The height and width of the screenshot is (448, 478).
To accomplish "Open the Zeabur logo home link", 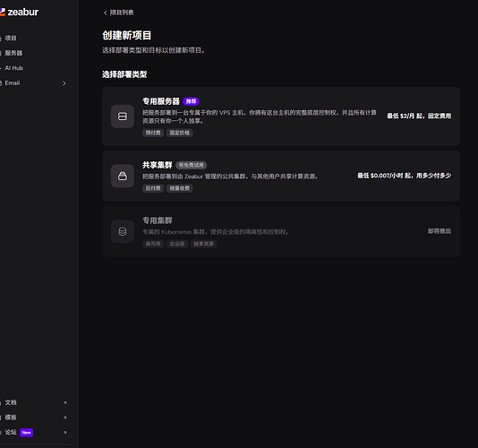I will (19, 13).
